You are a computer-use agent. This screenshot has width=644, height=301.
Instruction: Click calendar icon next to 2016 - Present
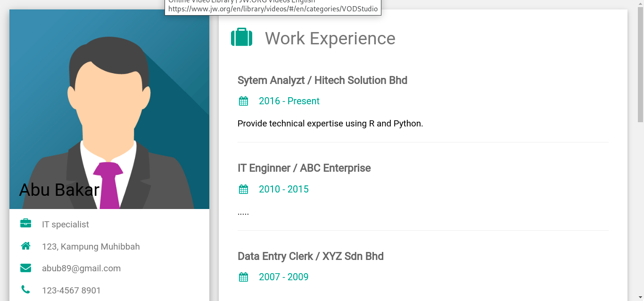(x=243, y=101)
